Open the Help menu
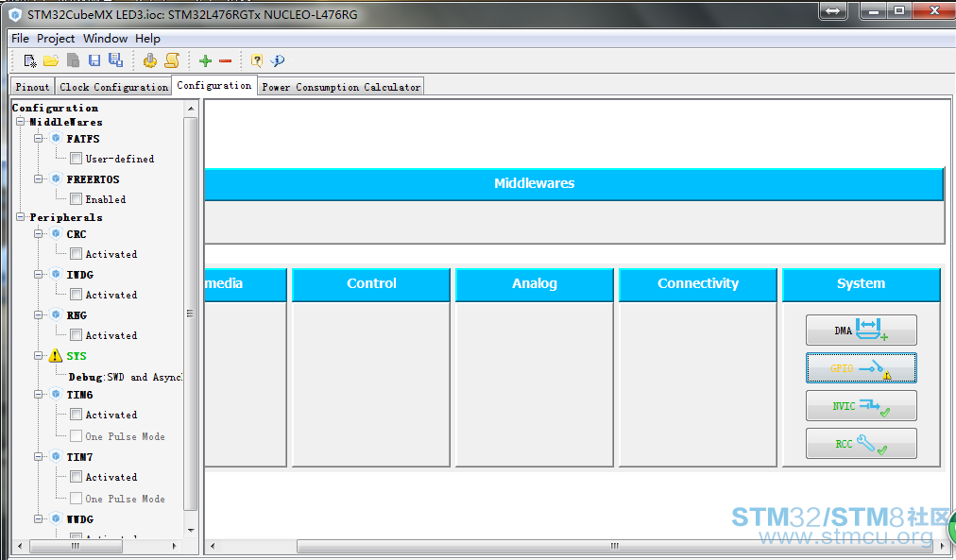This screenshot has height=560, width=956. coord(147,39)
